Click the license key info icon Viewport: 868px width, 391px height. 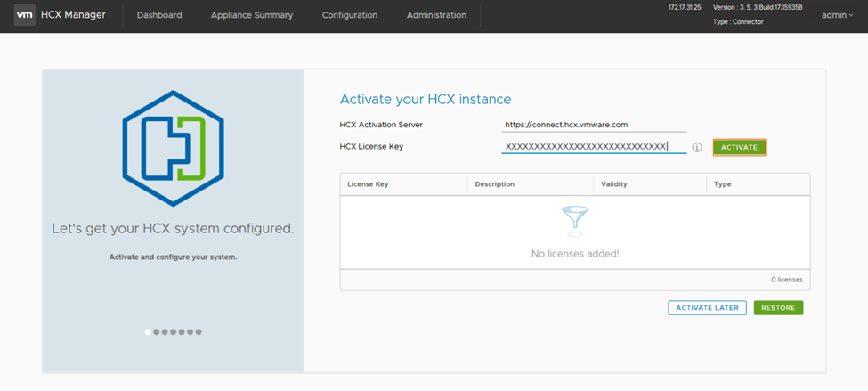pyautogui.click(x=697, y=147)
